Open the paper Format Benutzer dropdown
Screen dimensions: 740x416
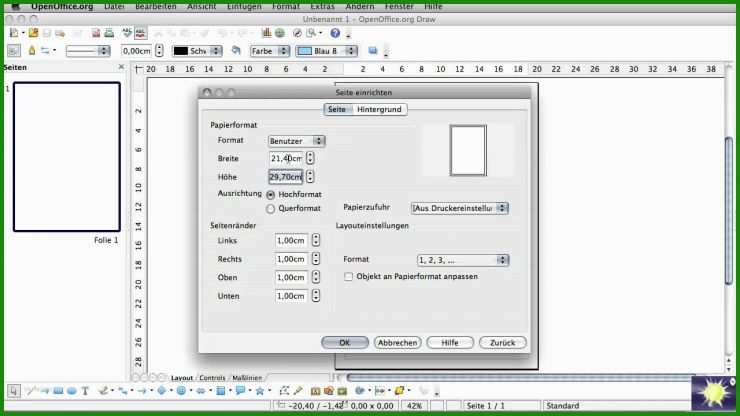(296, 141)
